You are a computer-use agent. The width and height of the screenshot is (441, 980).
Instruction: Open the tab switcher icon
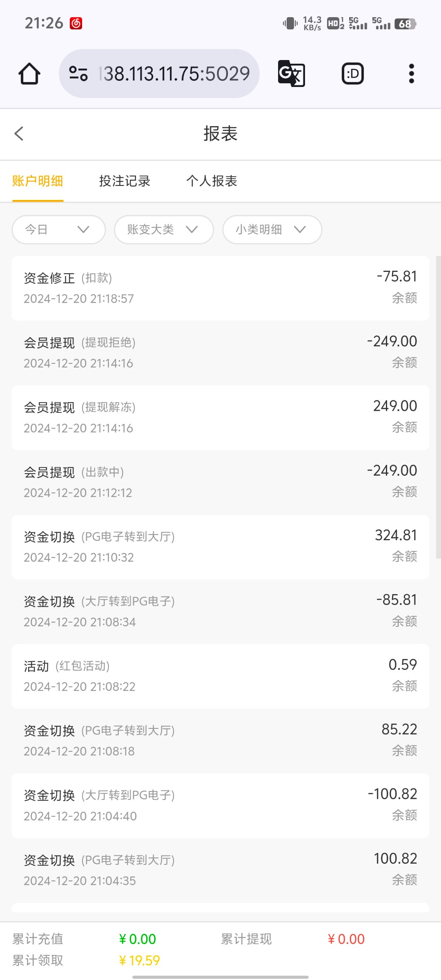(x=352, y=74)
